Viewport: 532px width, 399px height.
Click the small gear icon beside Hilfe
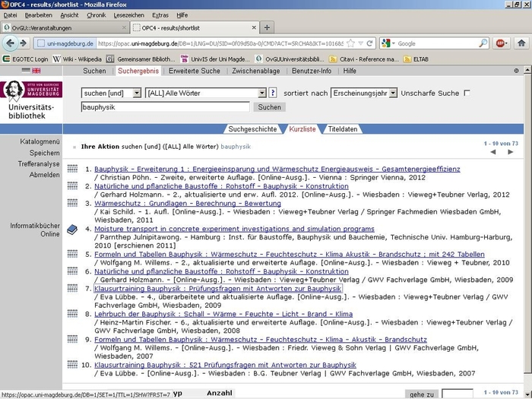pyautogui.click(x=516, y=71)
